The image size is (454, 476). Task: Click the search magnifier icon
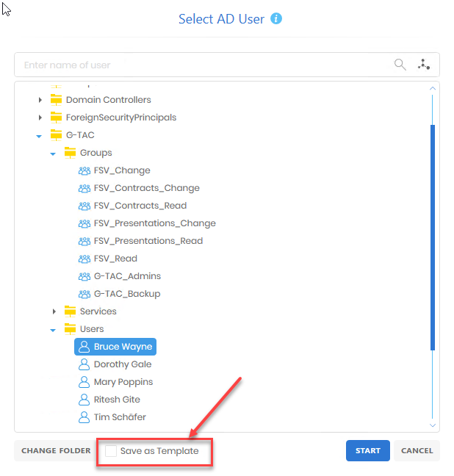click(x=400, y=65)
